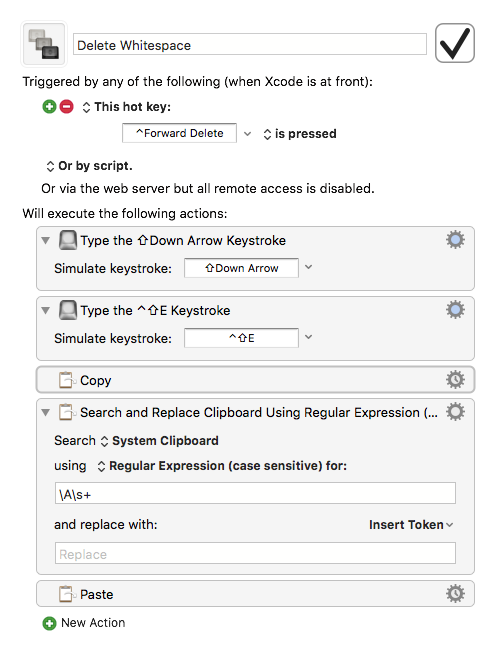Select the Copy action row
The width and height of the screenshot is (496, 651).
[x=255, y=380]
